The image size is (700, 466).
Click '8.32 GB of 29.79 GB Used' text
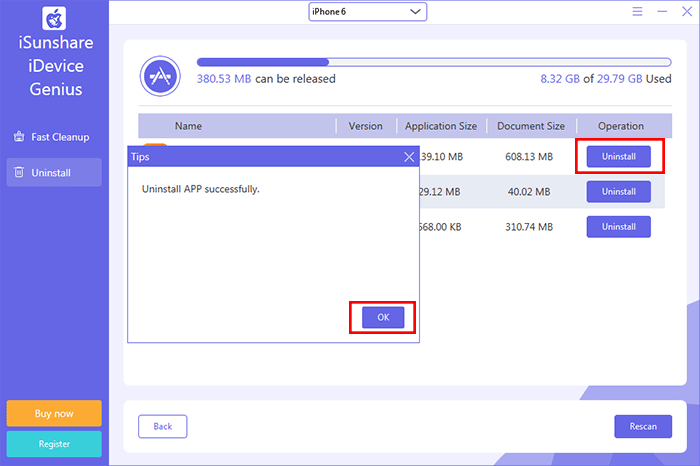point(606,79)
